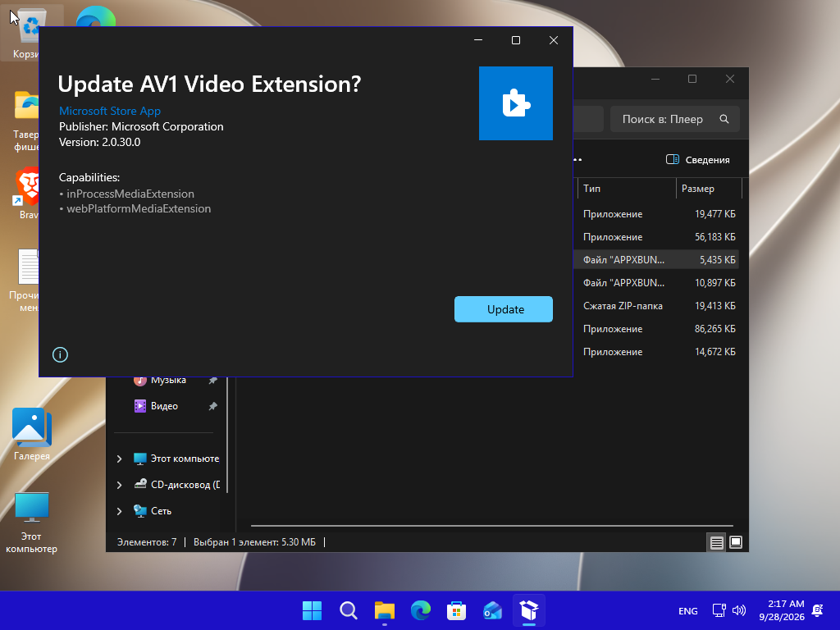Viewport: 840px width, 630px height.
Task: Click the search field 'Поиск в: Плеер'
Action: 675,119
